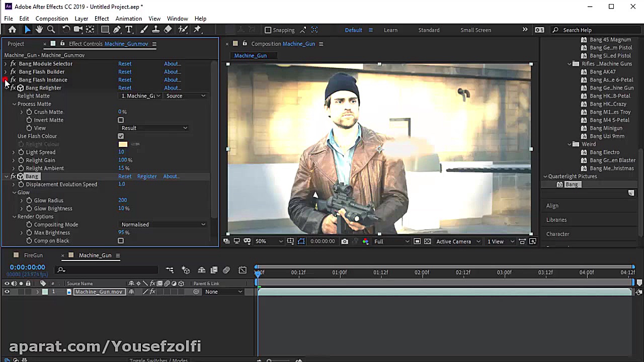Click the Relight Colour swatch
The image size is (644, 362).
click(123, 144)
